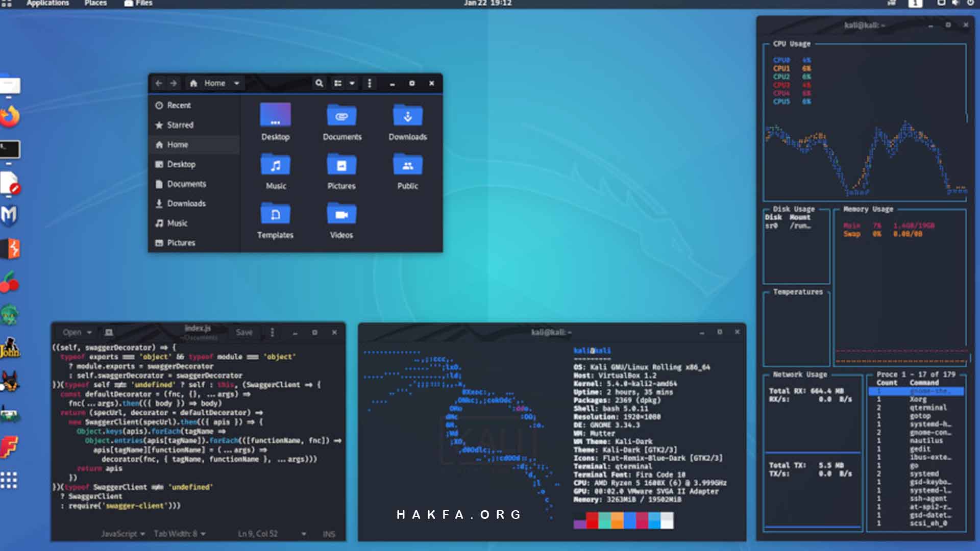This screenshot has width=980, height=551.
Task: Open the Videos folder icon in Files
Action: coord(341,213)
